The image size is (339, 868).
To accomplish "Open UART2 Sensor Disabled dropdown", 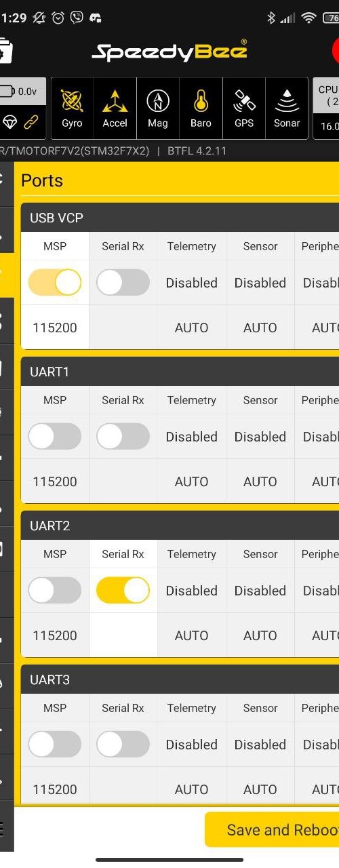I will pyautogui.click(x=260, y=591).
